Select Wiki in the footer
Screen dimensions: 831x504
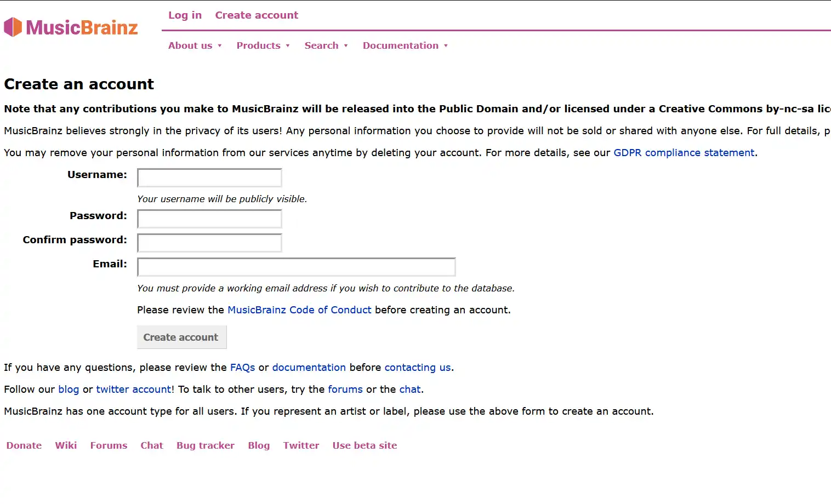pyautogui.click(x=66, y=445)
